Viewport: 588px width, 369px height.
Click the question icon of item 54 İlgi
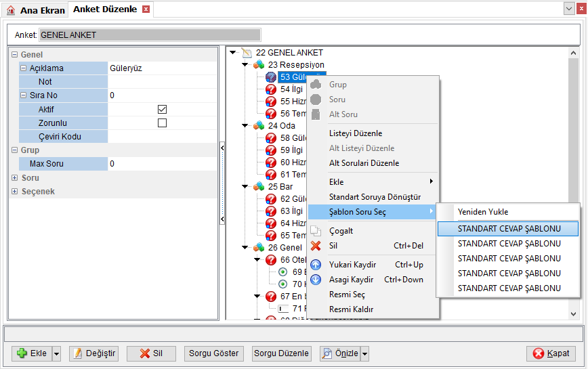271,89
